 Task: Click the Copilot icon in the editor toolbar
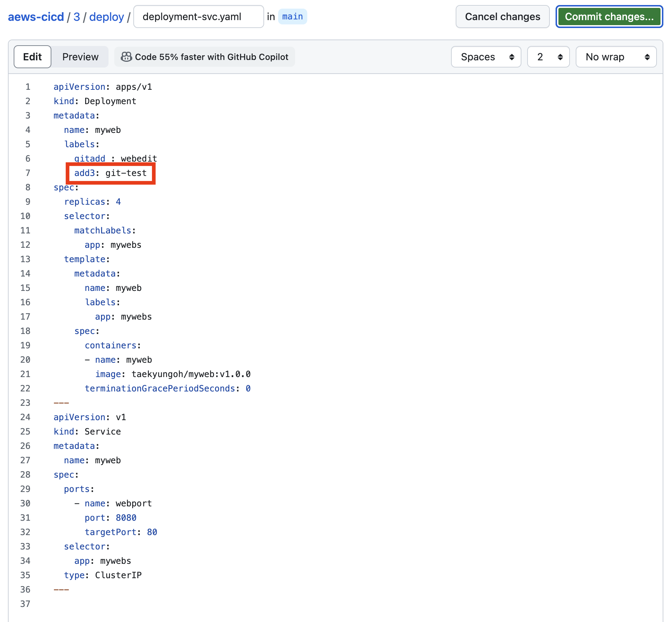click(x=126, y=57)
